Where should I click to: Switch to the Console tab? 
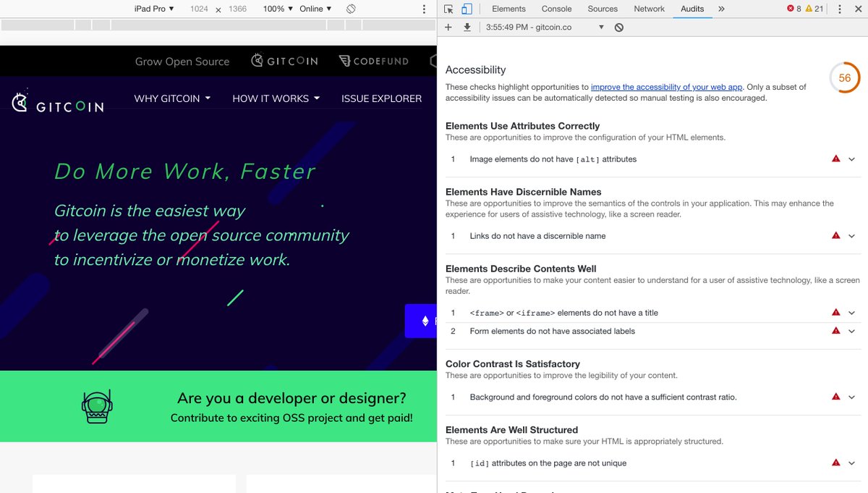click(x=557, y=9)
